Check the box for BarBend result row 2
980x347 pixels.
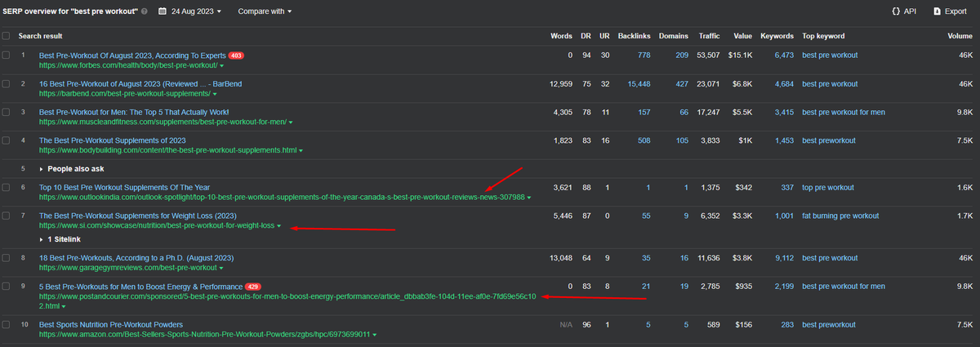[x=7, y=84]
